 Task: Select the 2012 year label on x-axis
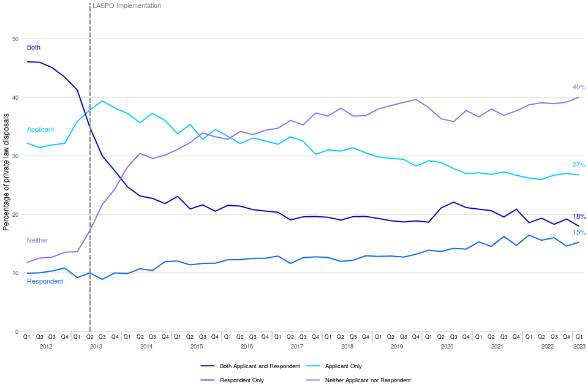(x=46, y=347)
